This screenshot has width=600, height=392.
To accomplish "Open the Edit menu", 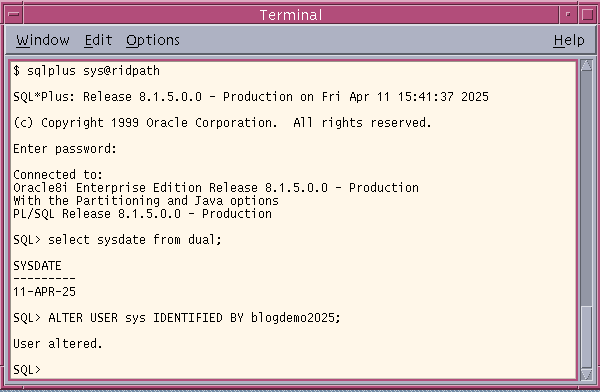I will point(98,40).
